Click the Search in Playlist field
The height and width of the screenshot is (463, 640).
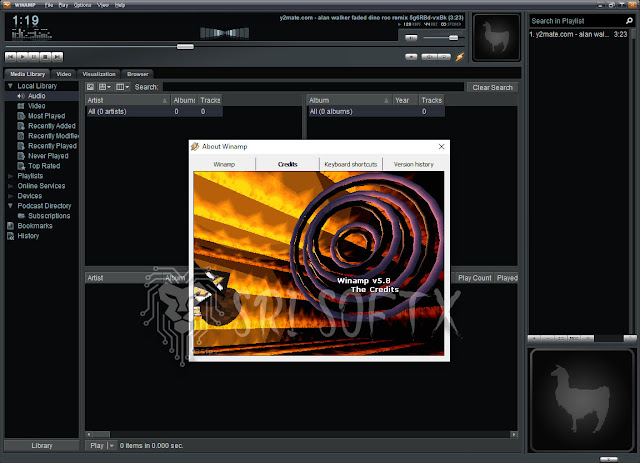point(576,21)
